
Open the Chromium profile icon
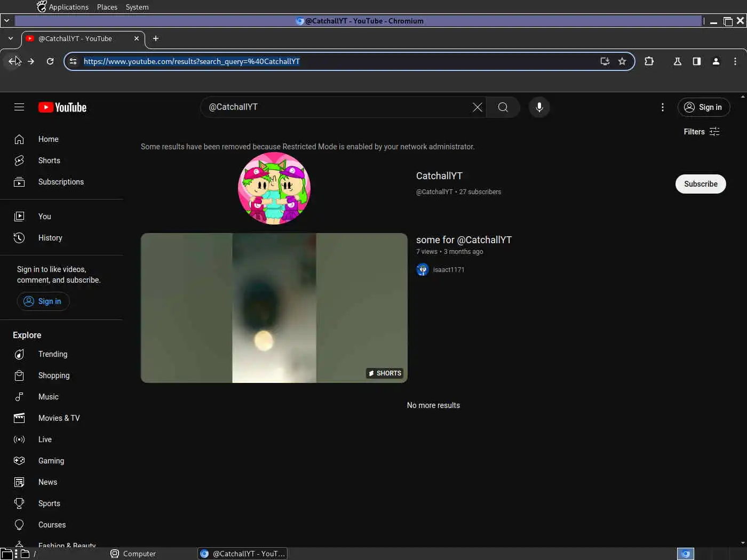[x=716, y=61]
